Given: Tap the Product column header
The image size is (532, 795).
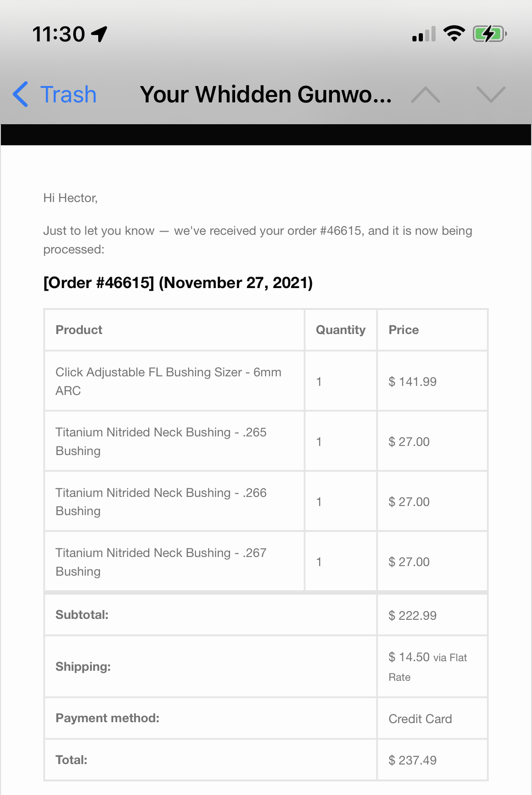Looking at the screenshot, I should point(79,330).
